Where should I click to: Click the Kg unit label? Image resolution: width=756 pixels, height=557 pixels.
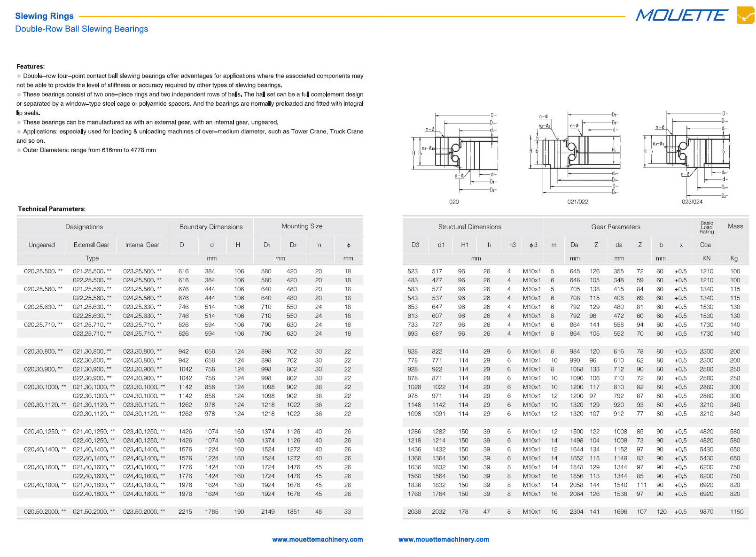coord(734,259)
